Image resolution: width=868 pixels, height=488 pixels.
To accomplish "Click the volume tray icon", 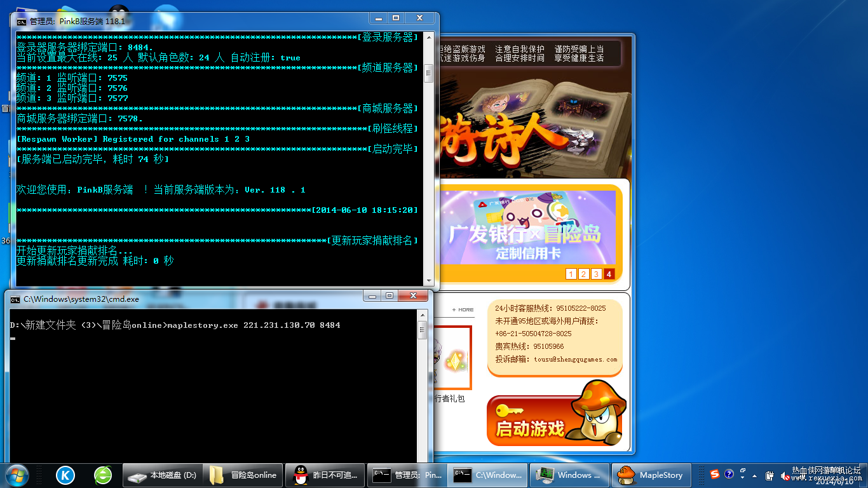I will (785, 475).
